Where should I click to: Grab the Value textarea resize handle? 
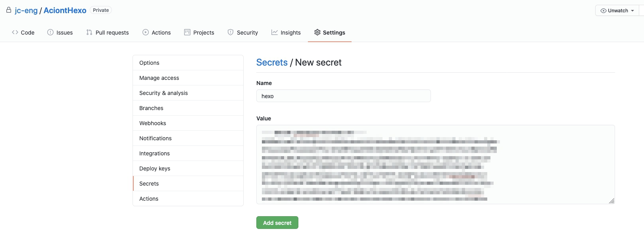pos(611,201)
